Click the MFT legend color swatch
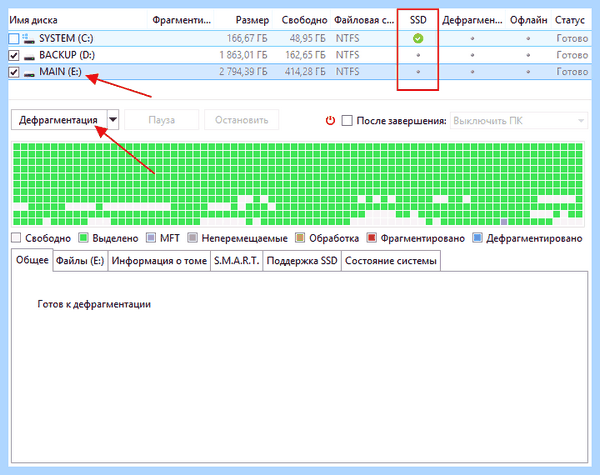 151,238
